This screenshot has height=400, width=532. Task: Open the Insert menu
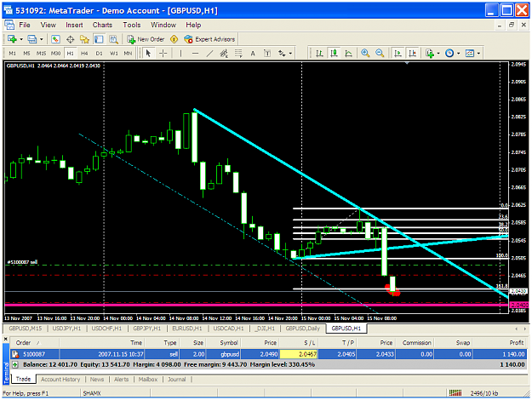[x=74, y=25]
